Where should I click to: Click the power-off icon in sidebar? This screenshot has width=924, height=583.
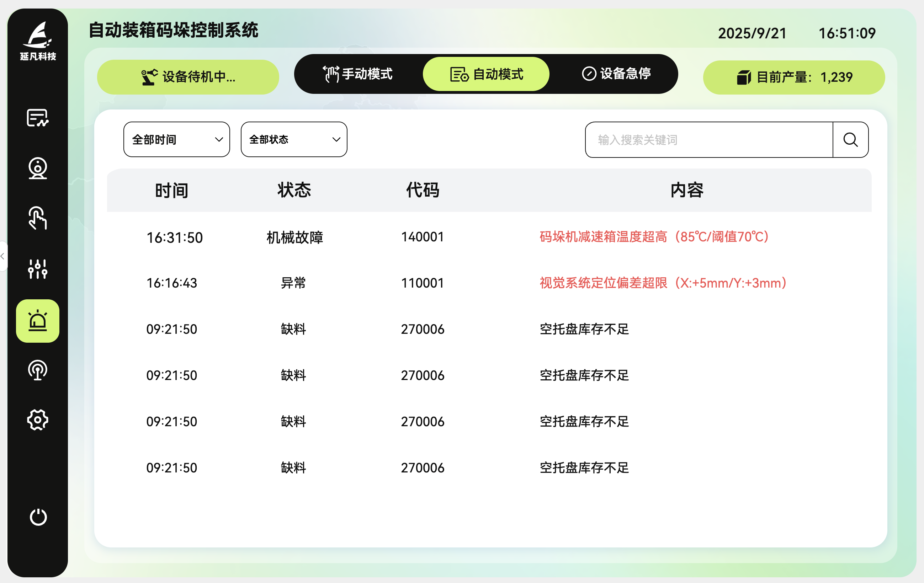click(x=38, y=517)
